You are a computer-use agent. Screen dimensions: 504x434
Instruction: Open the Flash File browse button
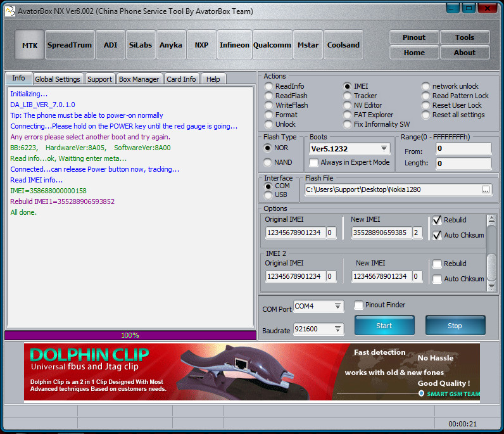click(486, 190)
